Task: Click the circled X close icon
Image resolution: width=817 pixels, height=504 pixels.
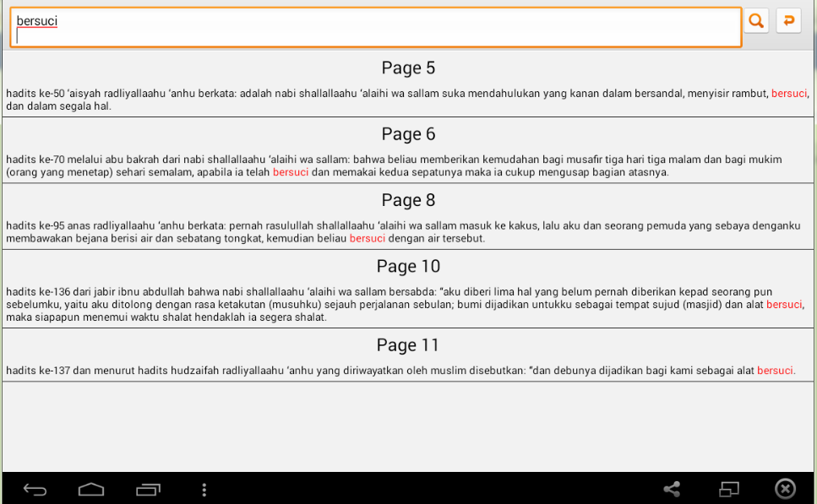Action: 785,489
